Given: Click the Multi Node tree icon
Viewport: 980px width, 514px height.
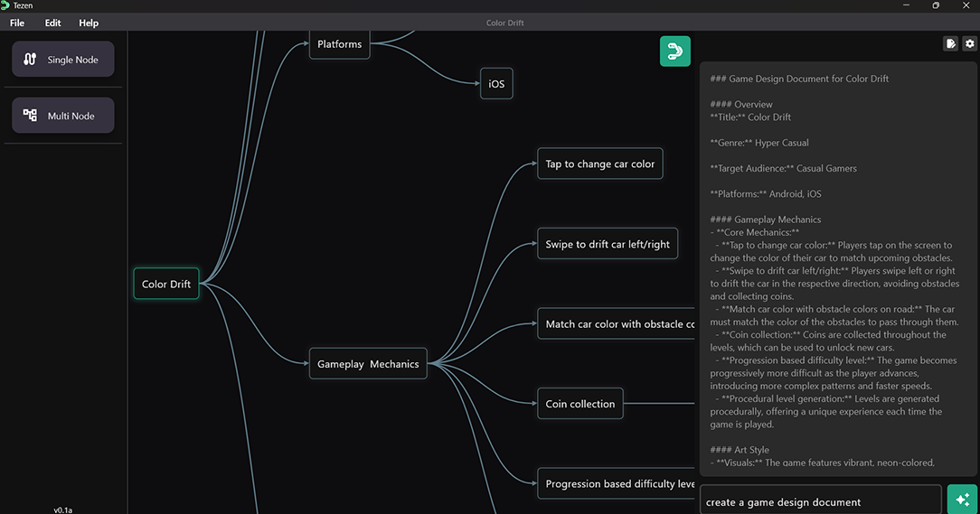Looking at the screenshot, I should click(x=30, y=116).
